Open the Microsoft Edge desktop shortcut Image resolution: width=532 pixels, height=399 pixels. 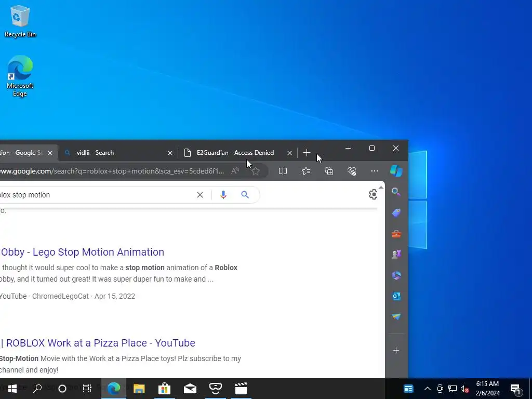tap(20, 76)
